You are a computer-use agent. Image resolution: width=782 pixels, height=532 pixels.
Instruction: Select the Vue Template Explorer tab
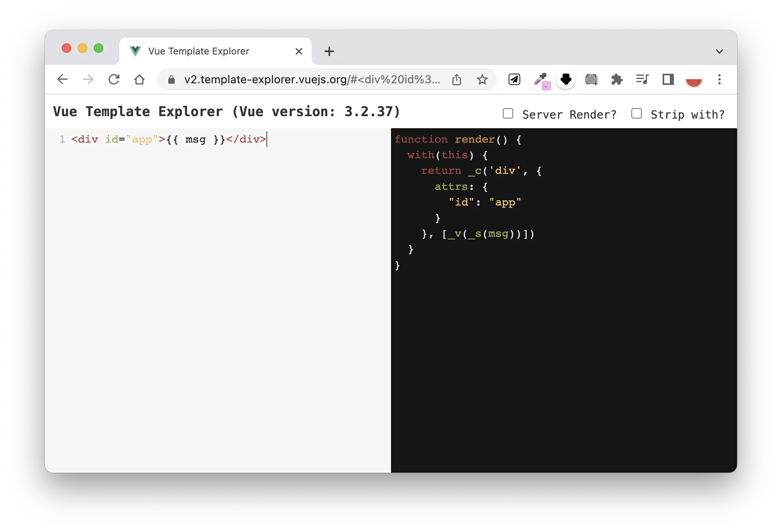pos(199,51)
